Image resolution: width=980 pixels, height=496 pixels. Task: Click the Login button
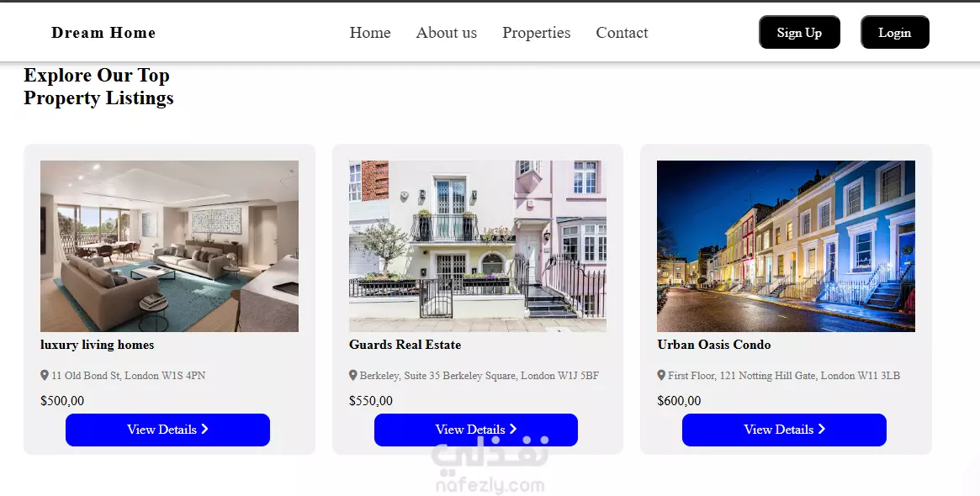pyautogui.click(x=895, y=33)
